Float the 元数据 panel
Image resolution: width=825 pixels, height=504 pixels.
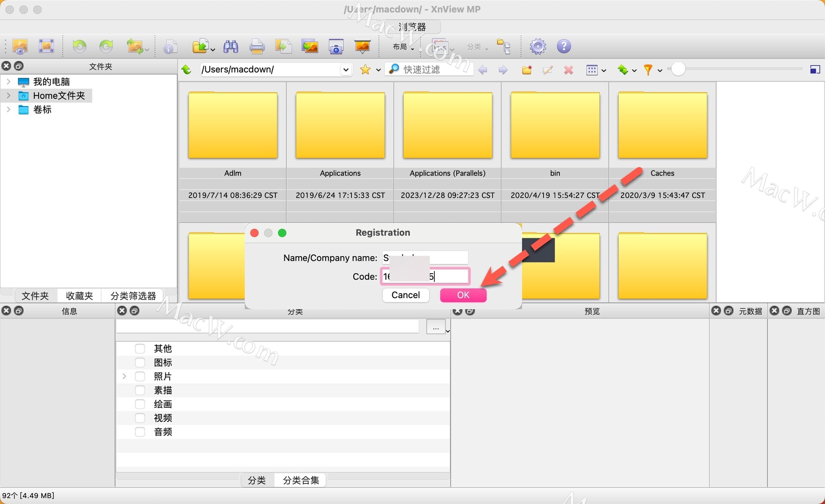[x=729, y=311]
